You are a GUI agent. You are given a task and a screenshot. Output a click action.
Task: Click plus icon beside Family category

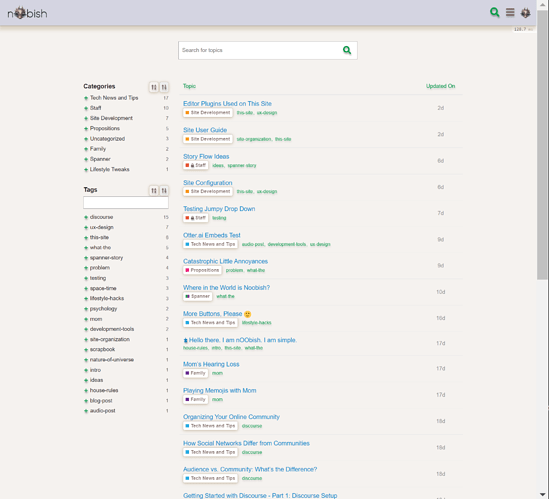coord(86,149)
